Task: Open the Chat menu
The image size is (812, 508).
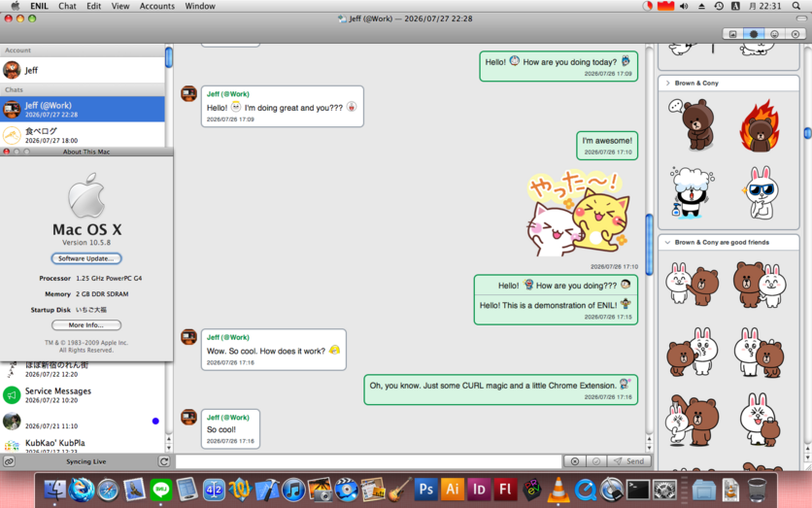Action: (67, 6)
